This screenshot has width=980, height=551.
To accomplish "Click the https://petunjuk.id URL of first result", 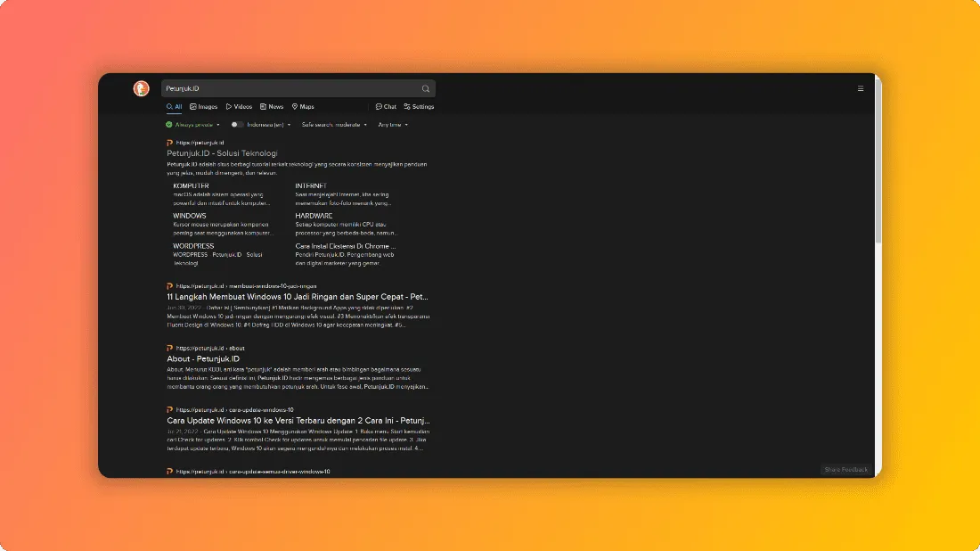I will click(200, 143).
